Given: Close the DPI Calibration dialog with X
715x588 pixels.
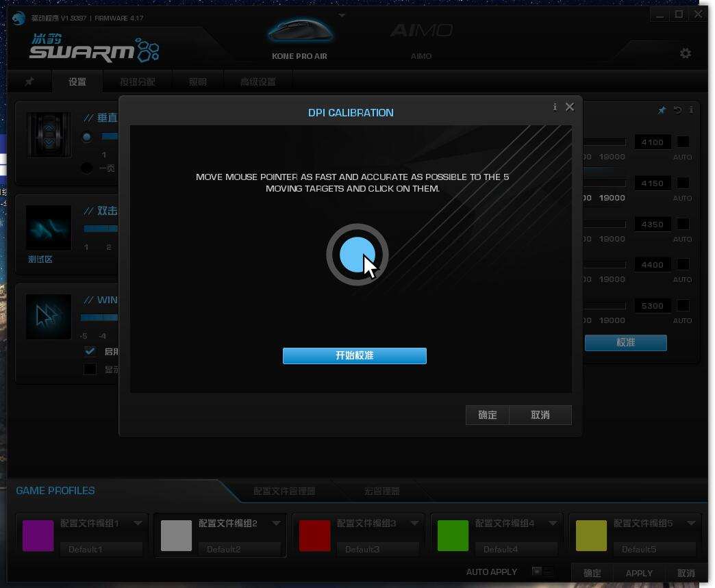Looking at the screenshot, I should [x=570, y=107].
